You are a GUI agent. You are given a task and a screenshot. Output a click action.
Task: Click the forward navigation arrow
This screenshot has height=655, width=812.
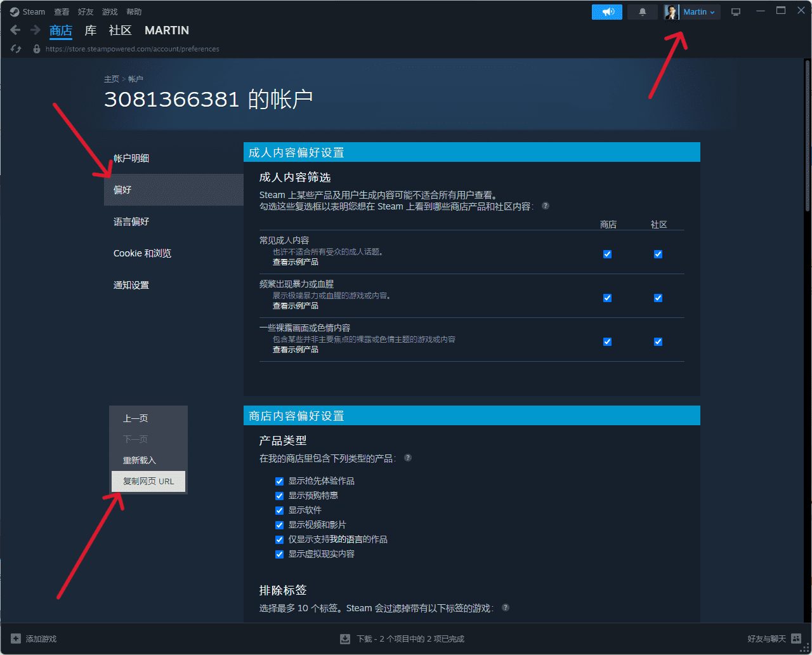(x=36, y=30)
